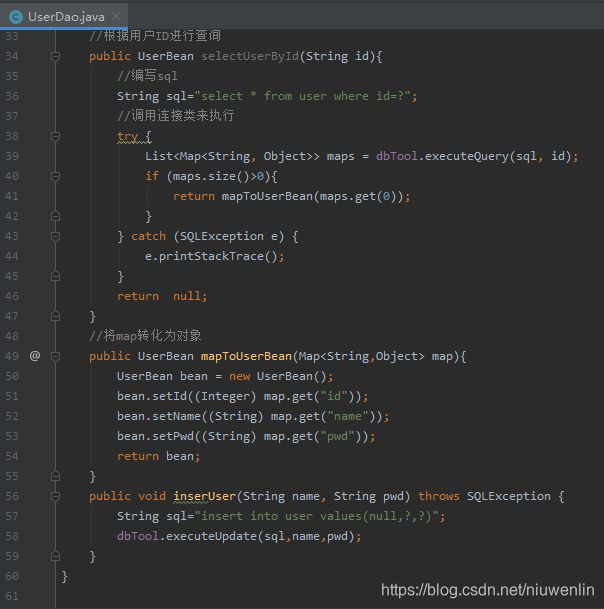Collapse the selectUserById method on line 34
This screenshot has height=609, width=604.
point(56,56)
